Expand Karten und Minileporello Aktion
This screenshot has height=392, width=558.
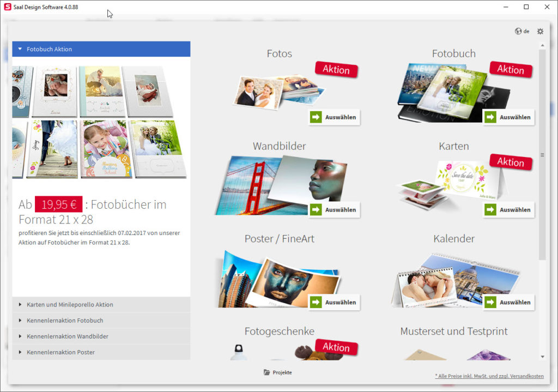pyautogui.click(x=101, y=305)
